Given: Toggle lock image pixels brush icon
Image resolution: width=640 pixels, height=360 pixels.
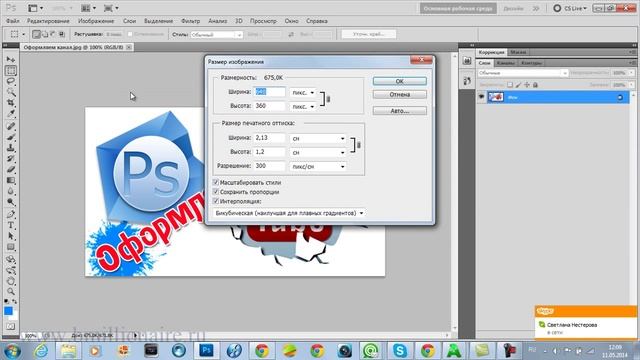Looking at the screenshot, I should click(x=518, y=85).
